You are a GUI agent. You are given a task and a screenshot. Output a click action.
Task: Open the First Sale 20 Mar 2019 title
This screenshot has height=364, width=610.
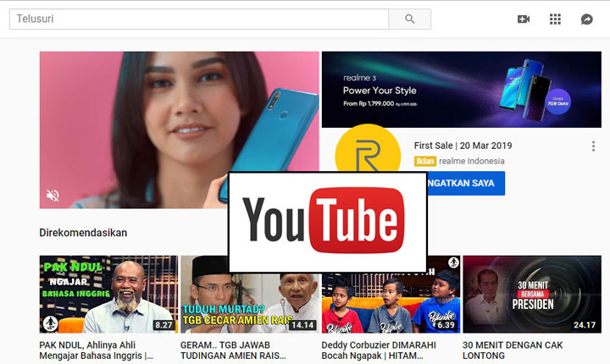click(463, 146)
